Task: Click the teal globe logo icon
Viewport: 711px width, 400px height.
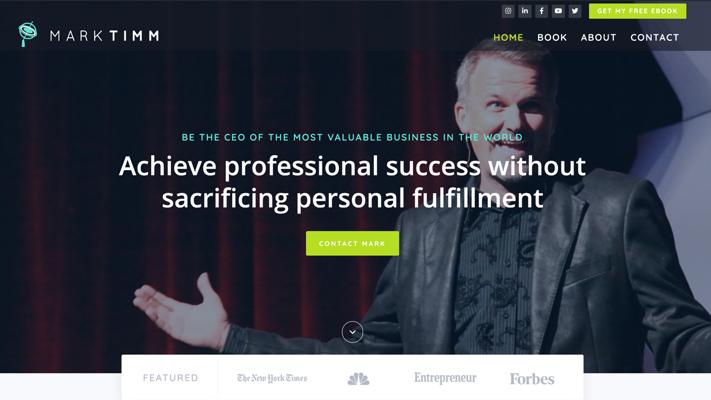Action: pos(28,34)
